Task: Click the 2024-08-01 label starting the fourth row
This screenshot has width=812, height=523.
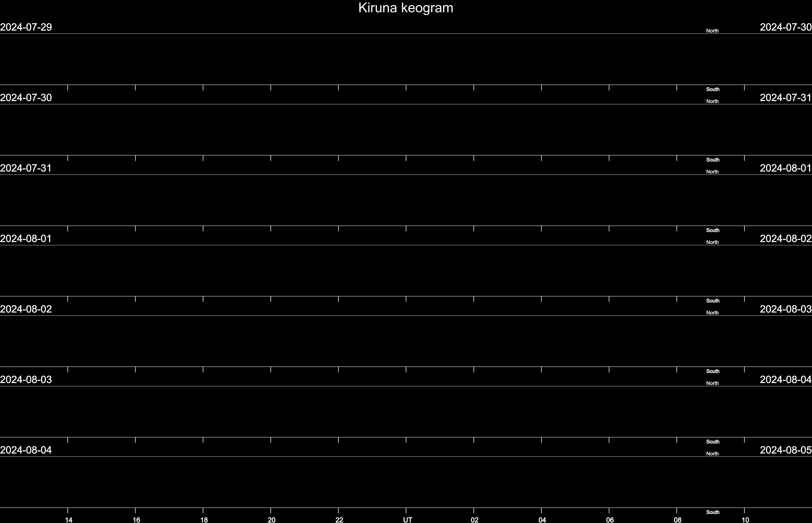Action: click(x=26, y=239)
